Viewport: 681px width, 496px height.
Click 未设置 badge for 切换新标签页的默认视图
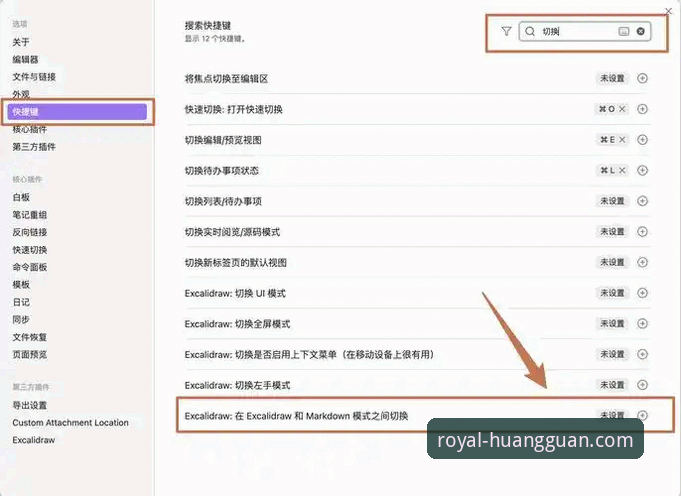(x=612, y=262)
